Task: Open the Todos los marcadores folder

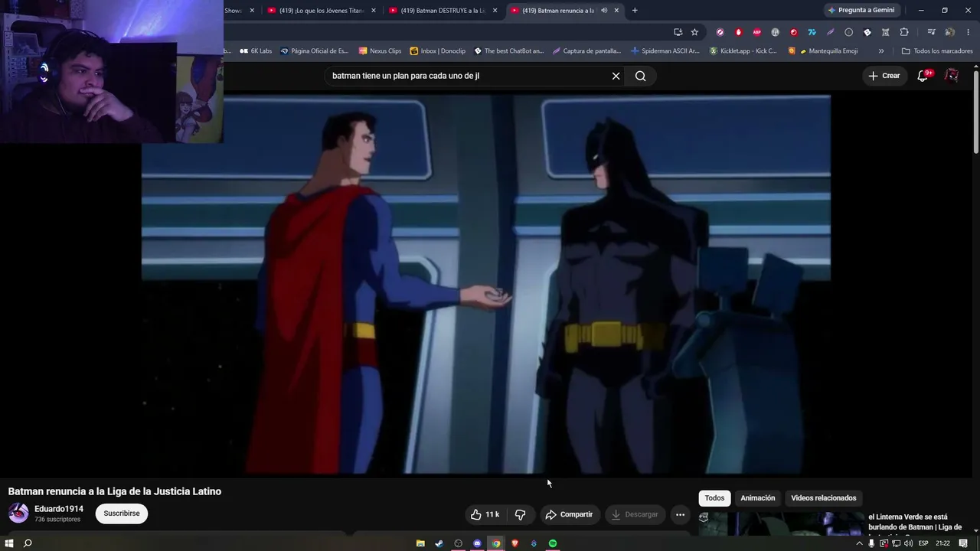Action: coord(937,51)
